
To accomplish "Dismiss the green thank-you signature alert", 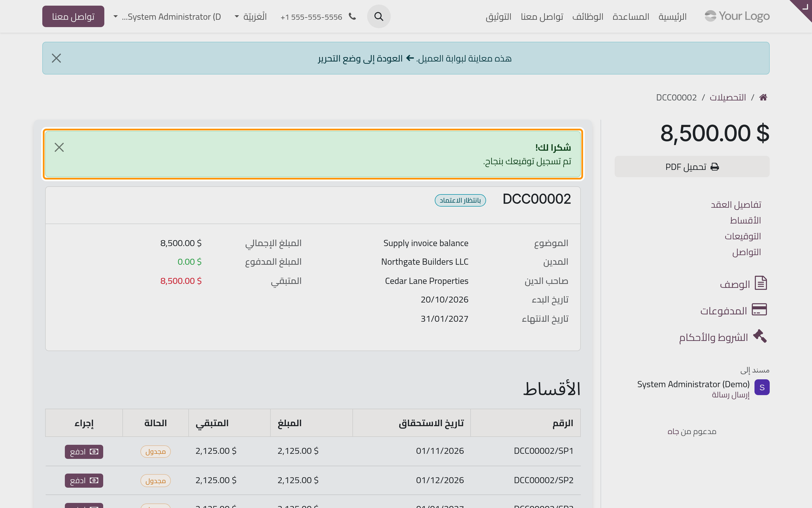I will (x=59, y=147).
